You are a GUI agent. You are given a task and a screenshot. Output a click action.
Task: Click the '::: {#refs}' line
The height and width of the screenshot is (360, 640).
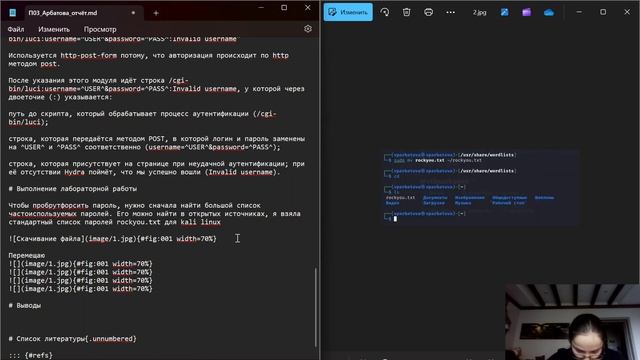click(30, 356)
